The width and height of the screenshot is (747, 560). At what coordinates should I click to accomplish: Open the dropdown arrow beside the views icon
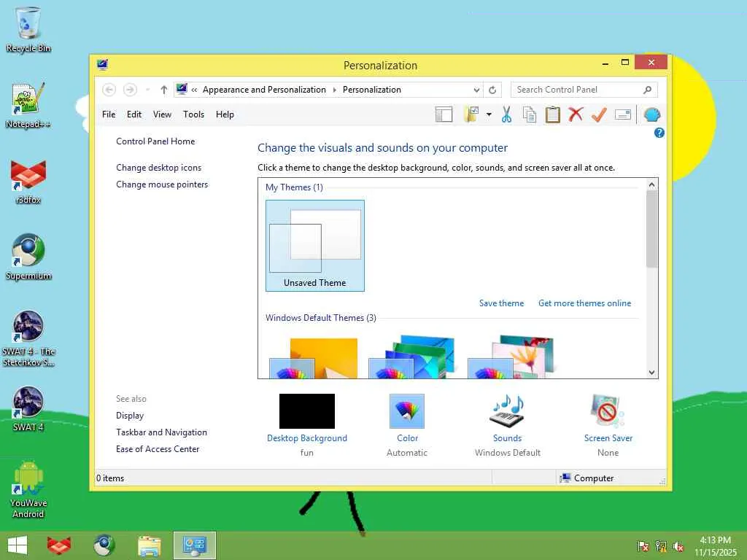pos(489,114)
